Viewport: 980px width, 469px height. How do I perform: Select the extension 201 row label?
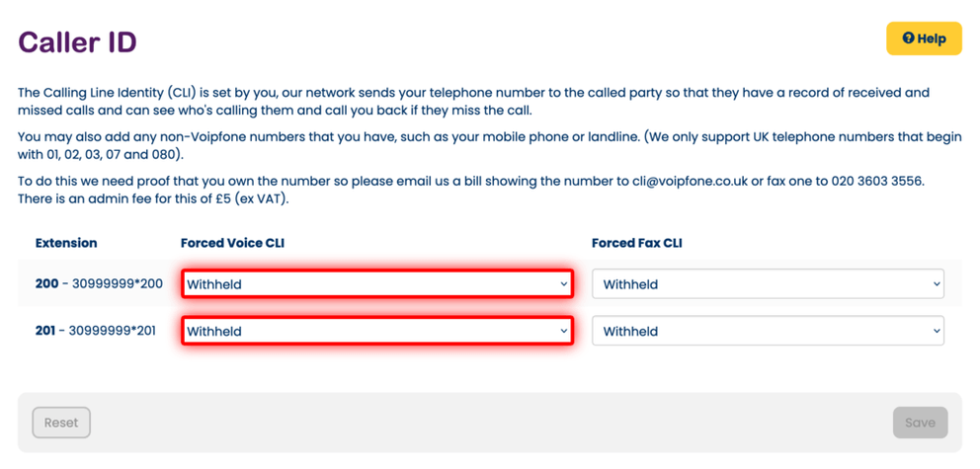coord(96,332)
